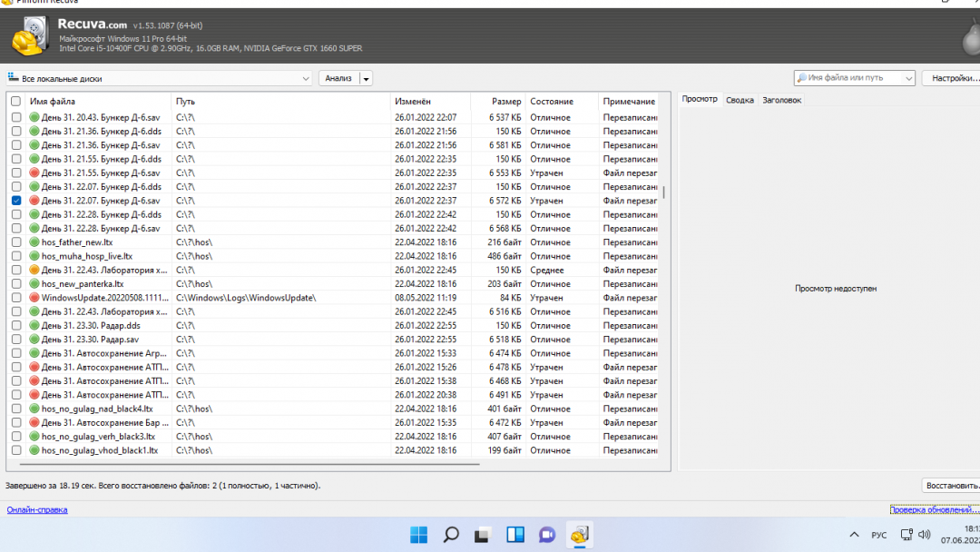Screen dimensions: 980x552
Task: Select path cell C:\Windows\Logs\WindowsUpdate\
Action: (x=246, y=298)
